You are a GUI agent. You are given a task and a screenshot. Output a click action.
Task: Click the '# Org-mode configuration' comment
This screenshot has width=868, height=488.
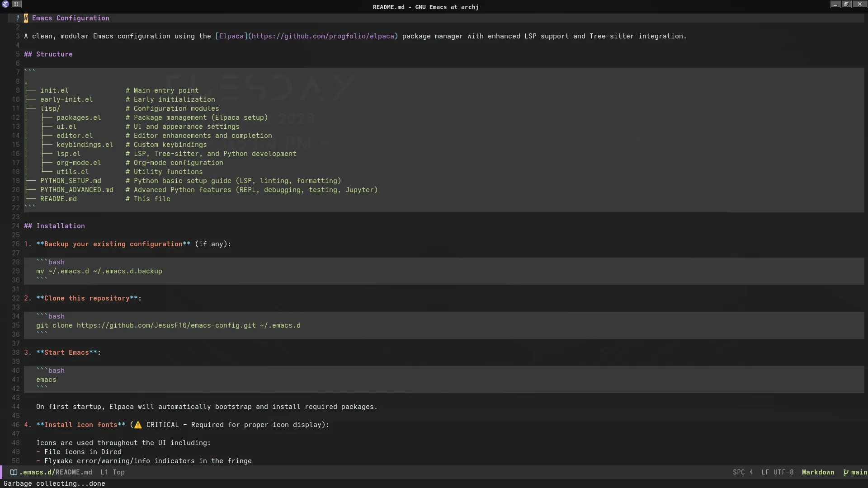[175, 163]
